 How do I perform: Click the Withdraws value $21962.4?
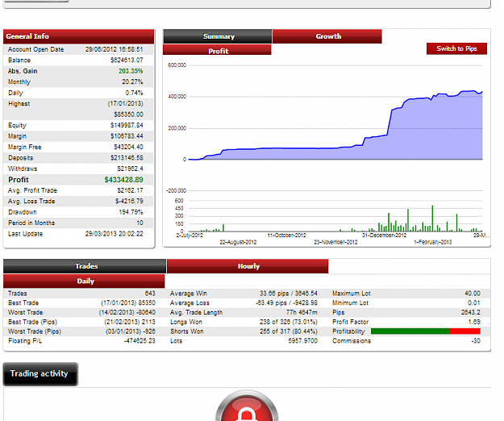tap(130, 169)
